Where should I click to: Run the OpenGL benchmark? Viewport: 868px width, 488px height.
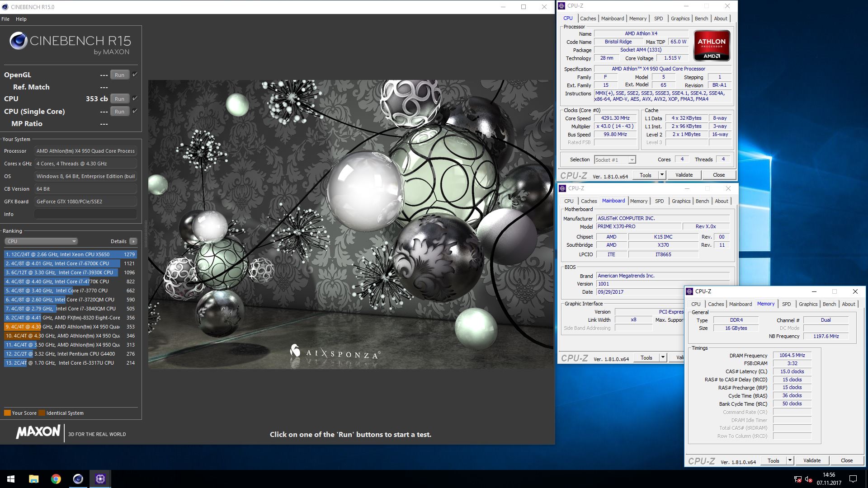(119, 75)
